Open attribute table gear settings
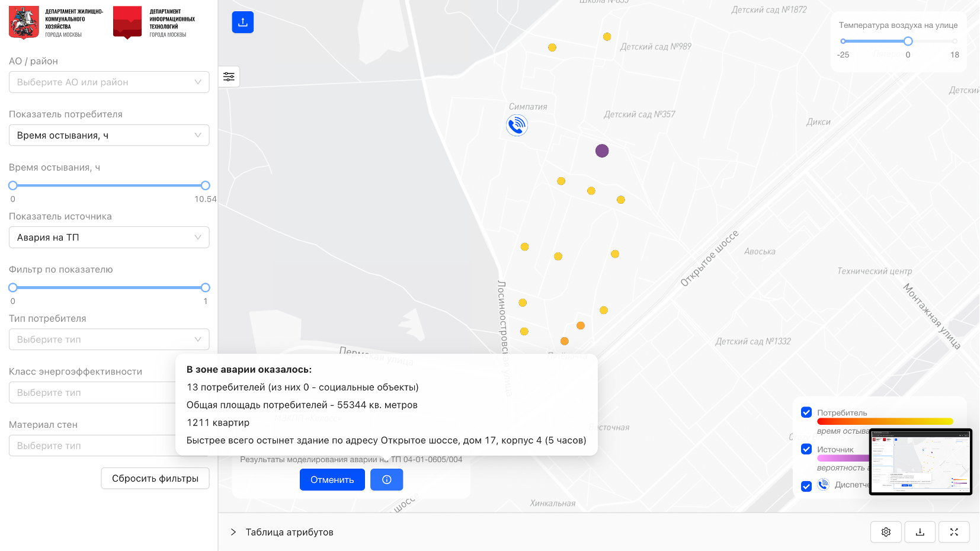The image size is (980, 551). (x=886, y=532)
